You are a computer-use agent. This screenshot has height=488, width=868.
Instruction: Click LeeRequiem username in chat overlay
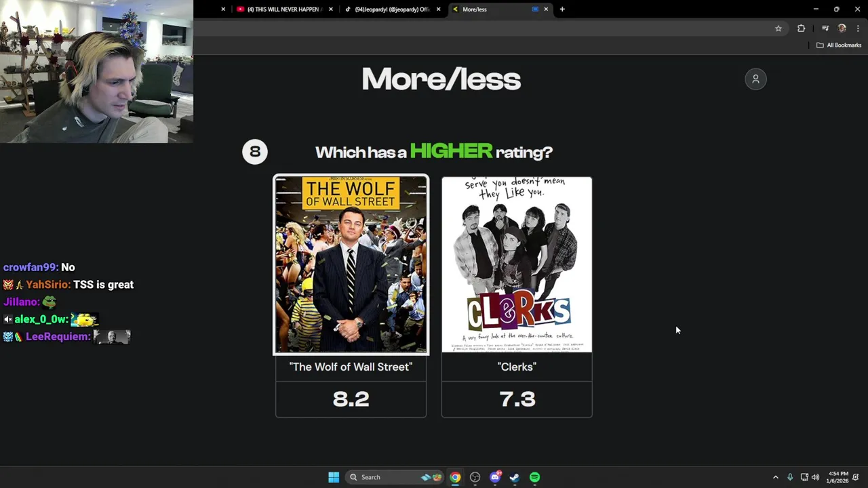coord(57,337)
